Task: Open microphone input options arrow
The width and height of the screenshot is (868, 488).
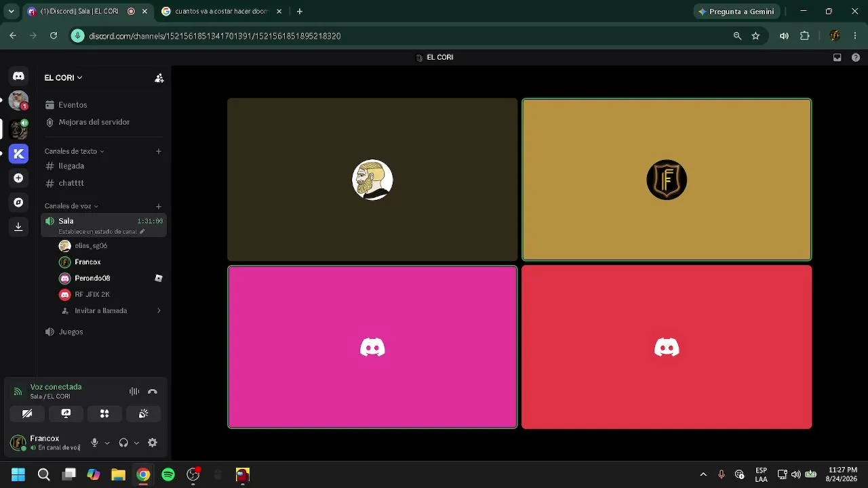Action: (106, 443)
